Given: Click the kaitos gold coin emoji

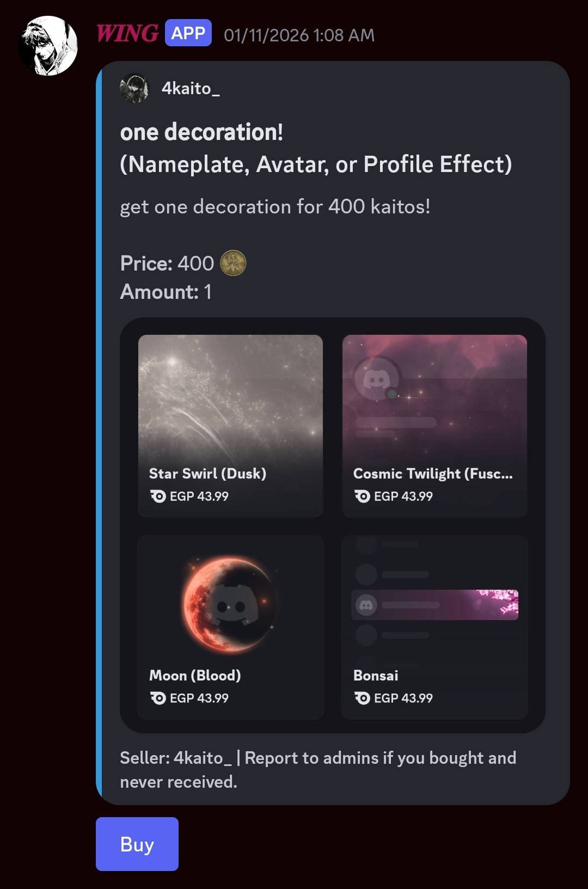Looking at the screenshot, I should coord(233,263).
